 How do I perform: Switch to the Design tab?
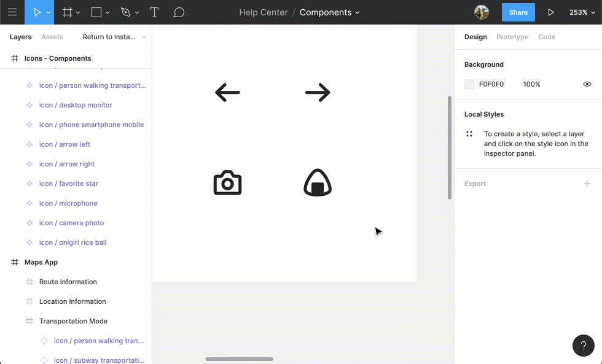(x=475, y=37)
